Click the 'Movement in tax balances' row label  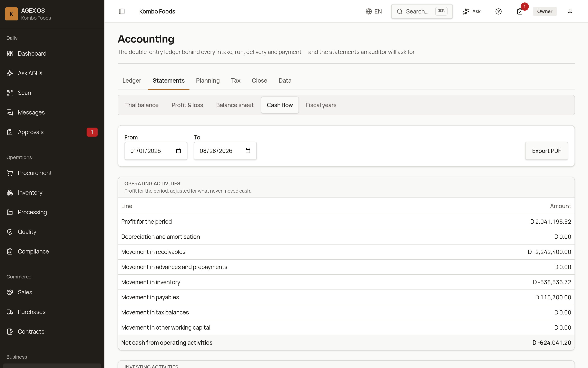(x=155, y=312)
